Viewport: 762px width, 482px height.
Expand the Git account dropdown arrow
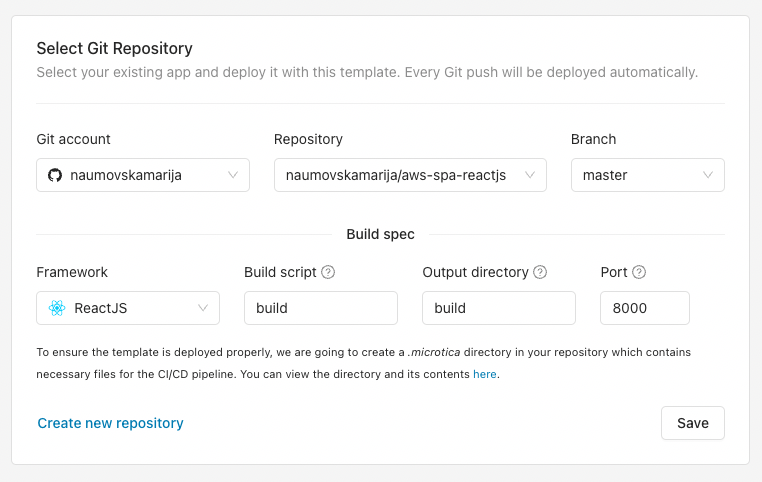[x=233, y=175]
